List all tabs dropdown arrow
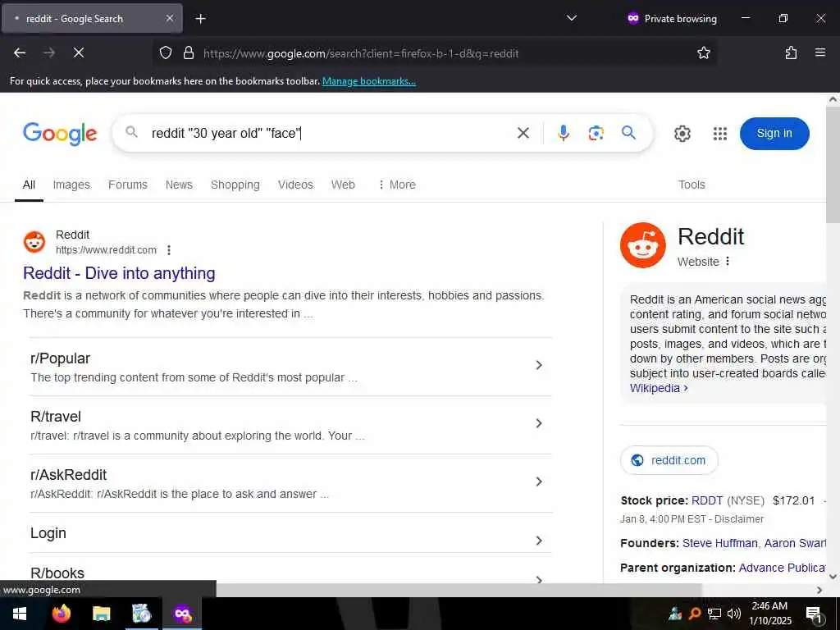The width and height of the screenshot is (840, 630). tap(572, 18)
